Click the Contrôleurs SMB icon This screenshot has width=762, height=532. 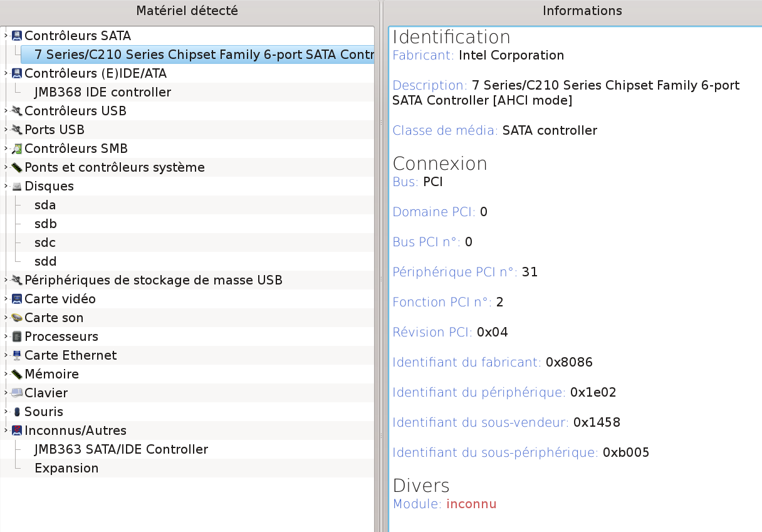[17, 149]
